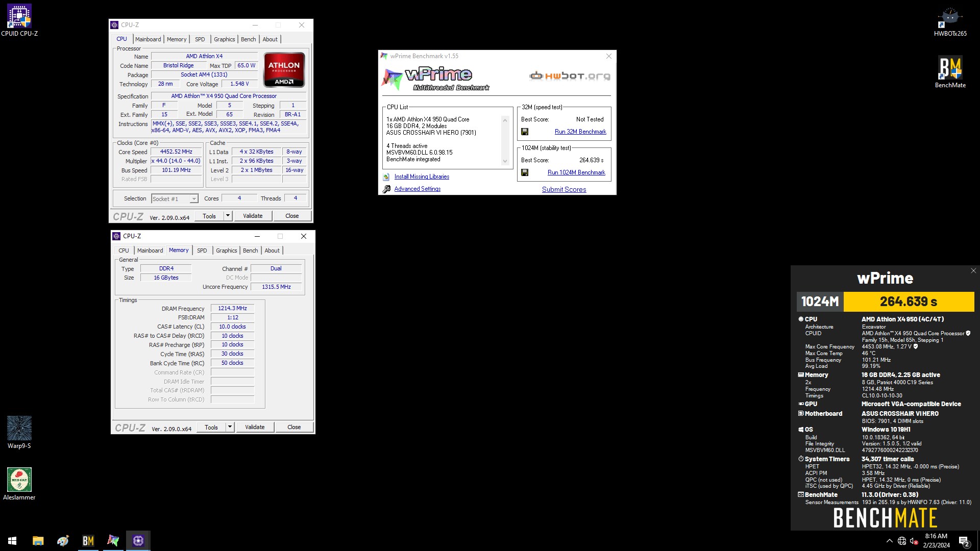Close the wPrime Benchmark window
The image size is (980, 551).
[608, 56]
